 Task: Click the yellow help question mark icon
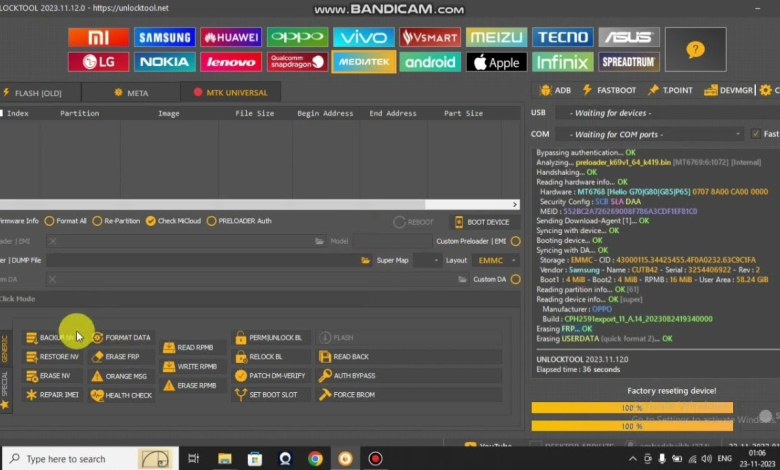pos(696,49)
